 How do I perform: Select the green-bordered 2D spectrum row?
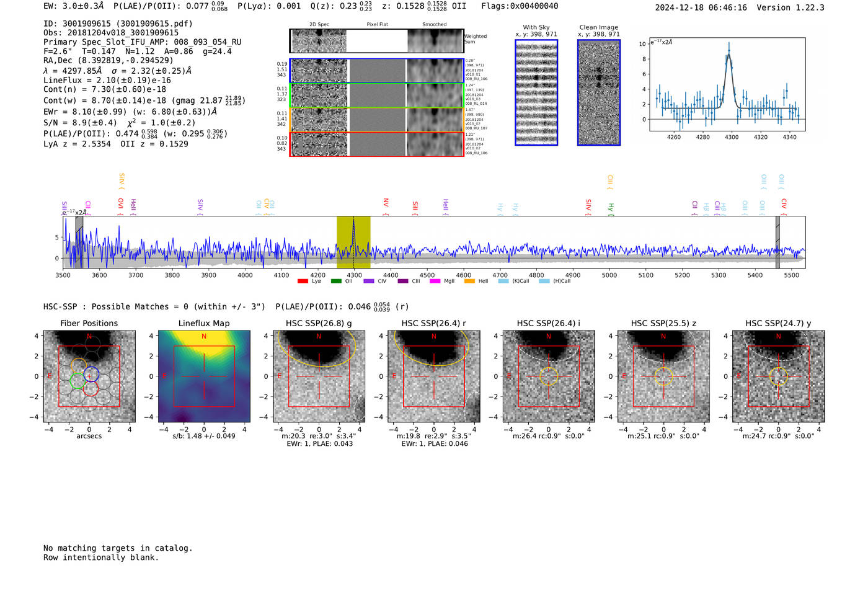click(376, 96)
